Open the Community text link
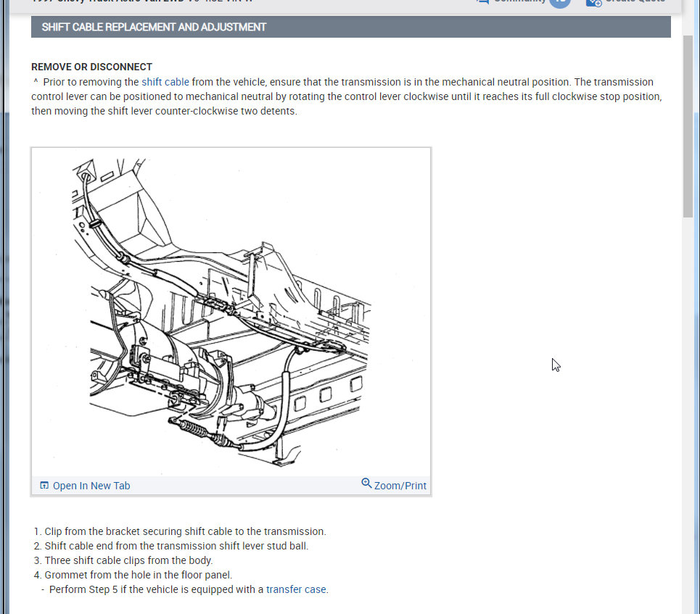The image size is (700, 614). (x=519, y=1)
